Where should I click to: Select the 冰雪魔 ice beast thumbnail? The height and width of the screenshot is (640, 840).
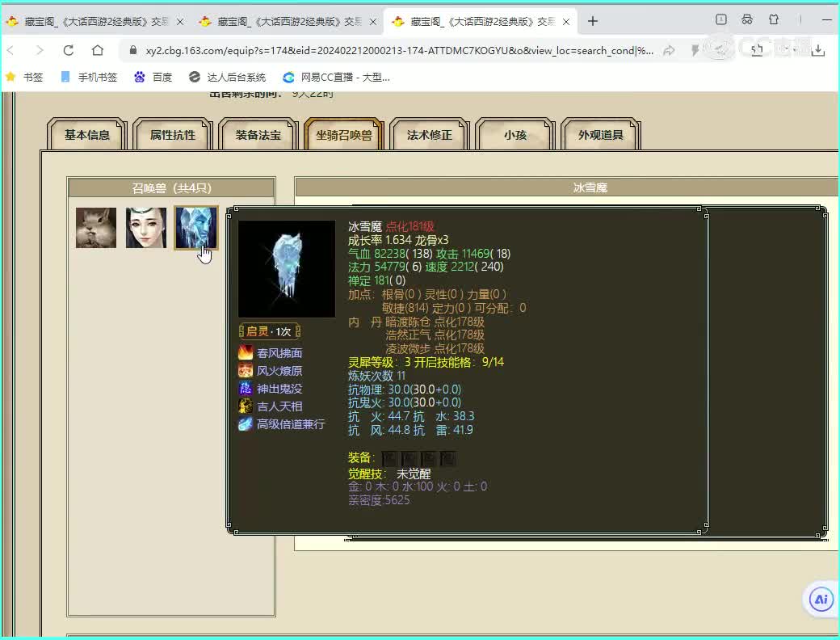[x=196, y=228]
